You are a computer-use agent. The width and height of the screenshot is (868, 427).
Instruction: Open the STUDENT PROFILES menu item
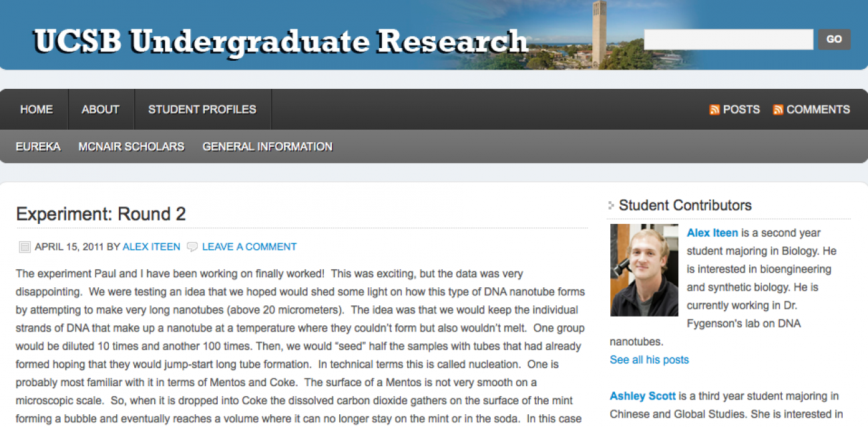coord(202,110)
